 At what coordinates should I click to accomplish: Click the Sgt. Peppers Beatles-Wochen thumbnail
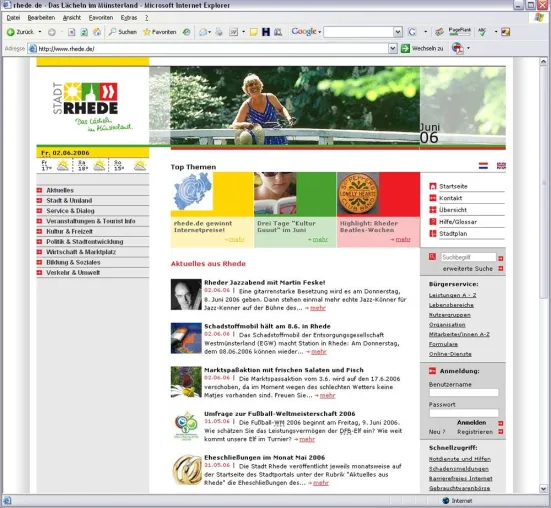coord(358,194)
